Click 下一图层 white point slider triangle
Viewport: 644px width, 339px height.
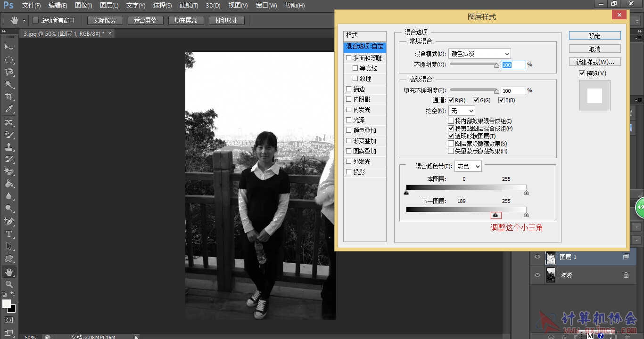[527, 215]
